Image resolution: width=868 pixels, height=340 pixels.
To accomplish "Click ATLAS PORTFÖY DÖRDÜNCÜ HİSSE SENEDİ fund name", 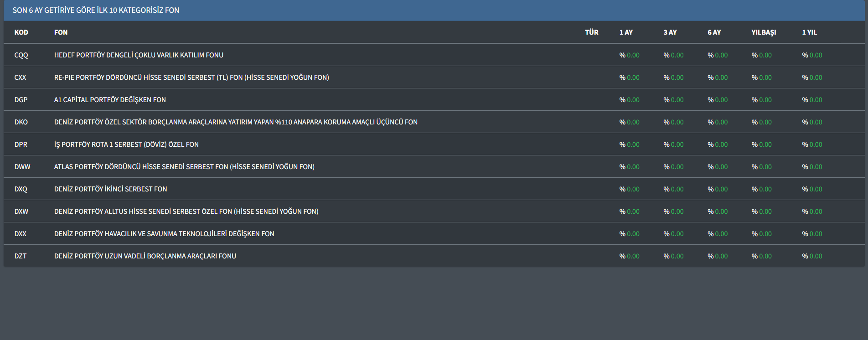I will click(x=184, y=167).
